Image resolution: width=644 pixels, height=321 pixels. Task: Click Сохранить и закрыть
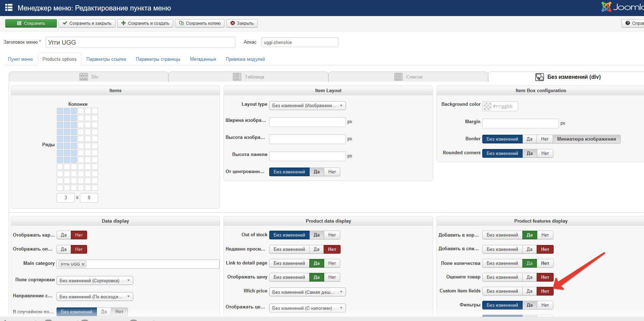click(87, 23)
